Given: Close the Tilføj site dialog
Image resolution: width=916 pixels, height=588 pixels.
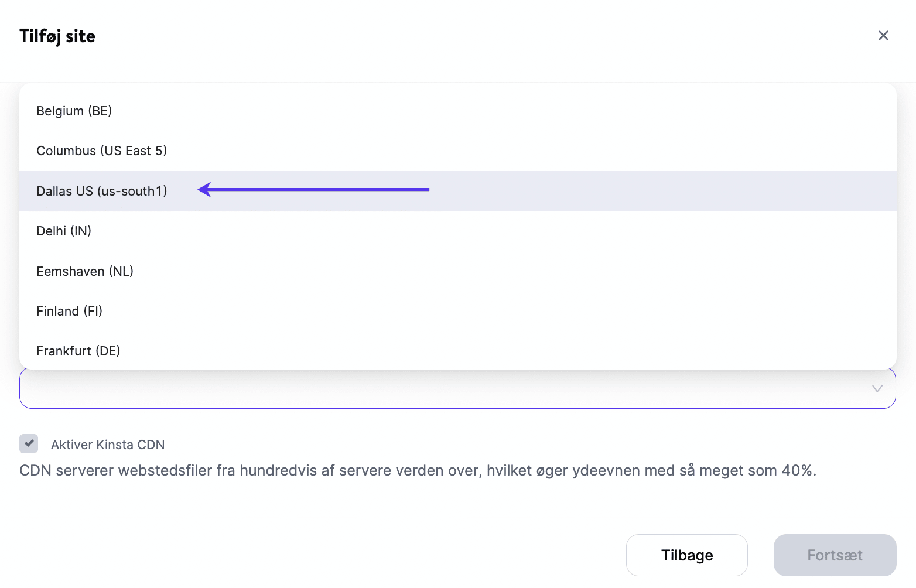Looking at the screenshot, I should tap(883, 36).
